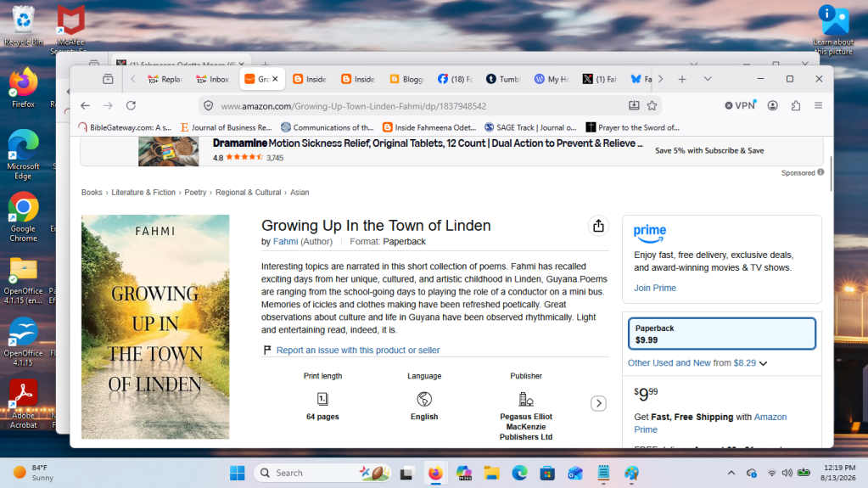Click the Windows Start button
This screenshot has width=868, height=488.
point(238,473)
